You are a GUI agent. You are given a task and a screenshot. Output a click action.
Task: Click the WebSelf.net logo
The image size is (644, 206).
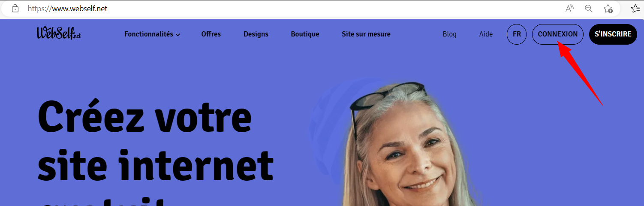(59, 33)
